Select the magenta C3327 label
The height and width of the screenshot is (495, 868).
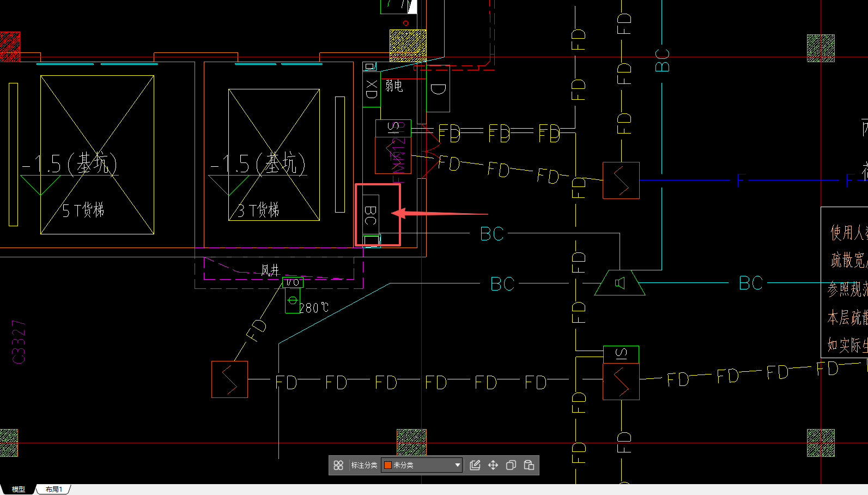(x=19, y=342)
